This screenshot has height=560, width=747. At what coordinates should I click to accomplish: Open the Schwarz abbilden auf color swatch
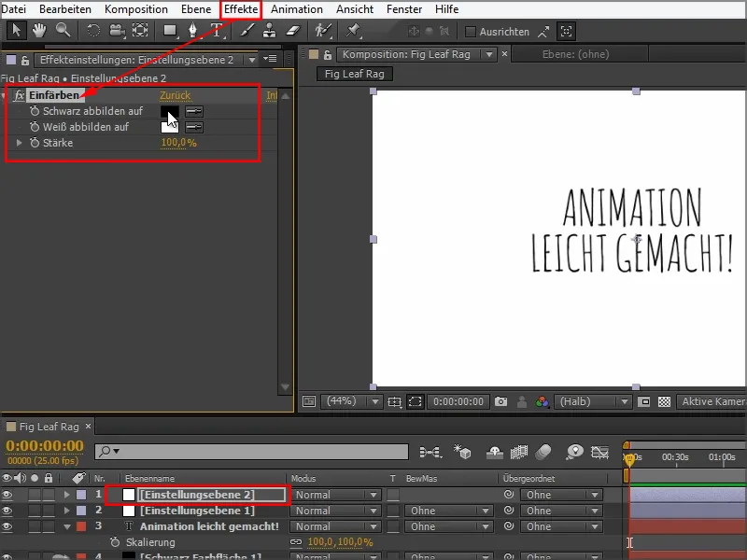coord(169,112)
